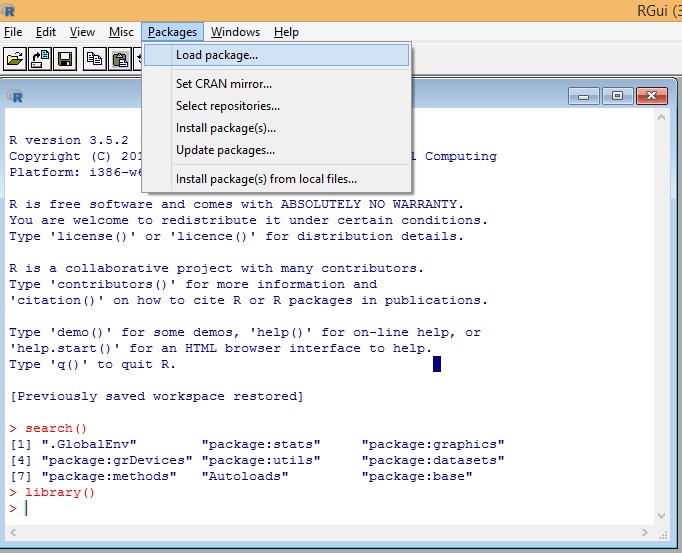Click "Autoloads" in the search output
682x553 pixels.
(x=245, y=476)
